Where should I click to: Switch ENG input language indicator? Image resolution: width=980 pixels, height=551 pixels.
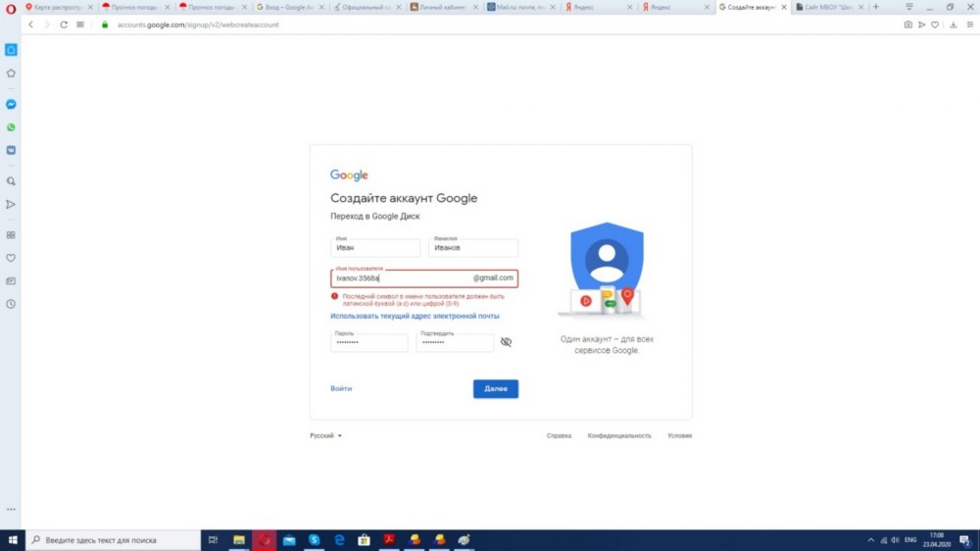910,540
